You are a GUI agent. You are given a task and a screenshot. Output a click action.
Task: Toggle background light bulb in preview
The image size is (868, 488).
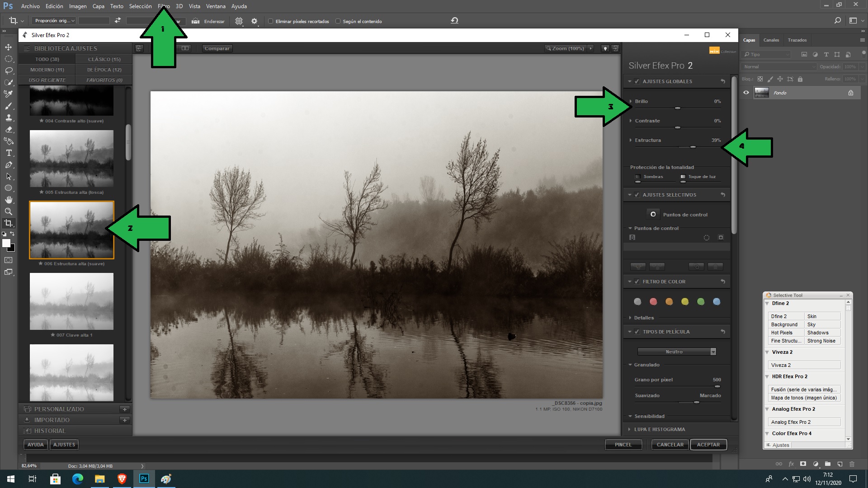click(x=605, y=48)
